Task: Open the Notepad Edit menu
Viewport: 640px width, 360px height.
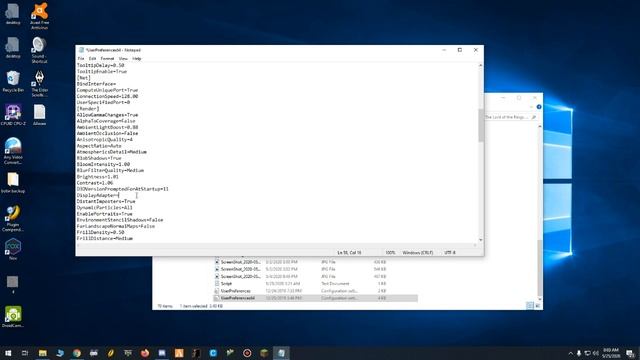Action: [92, 59]
